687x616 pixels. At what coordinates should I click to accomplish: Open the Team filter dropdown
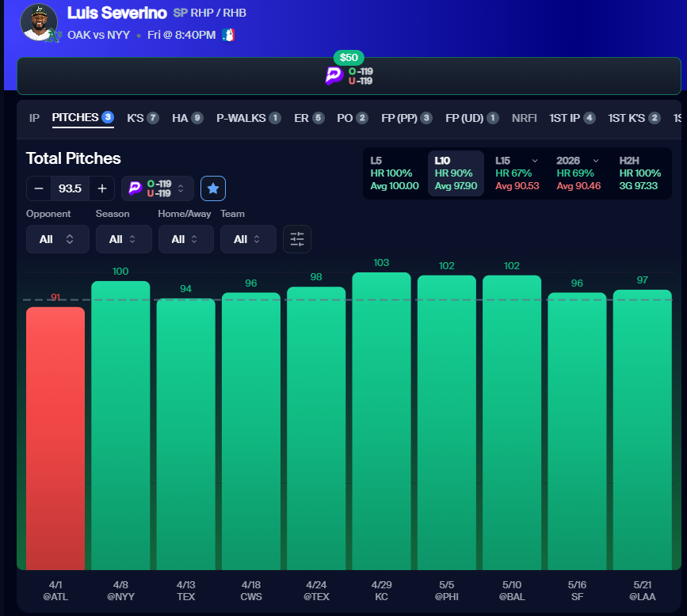tap(249, 239)
